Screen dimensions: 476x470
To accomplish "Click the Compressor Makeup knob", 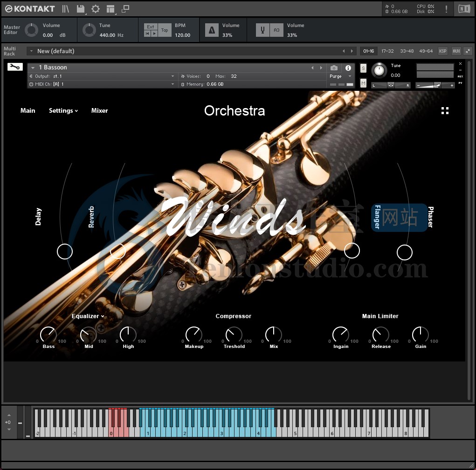I will click(x=193, y=335).
